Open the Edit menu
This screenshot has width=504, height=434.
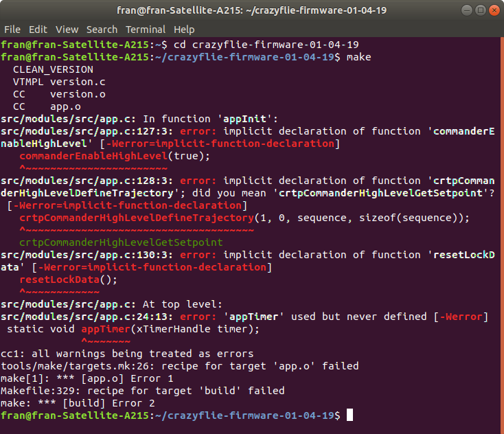[x=38, y=30]
